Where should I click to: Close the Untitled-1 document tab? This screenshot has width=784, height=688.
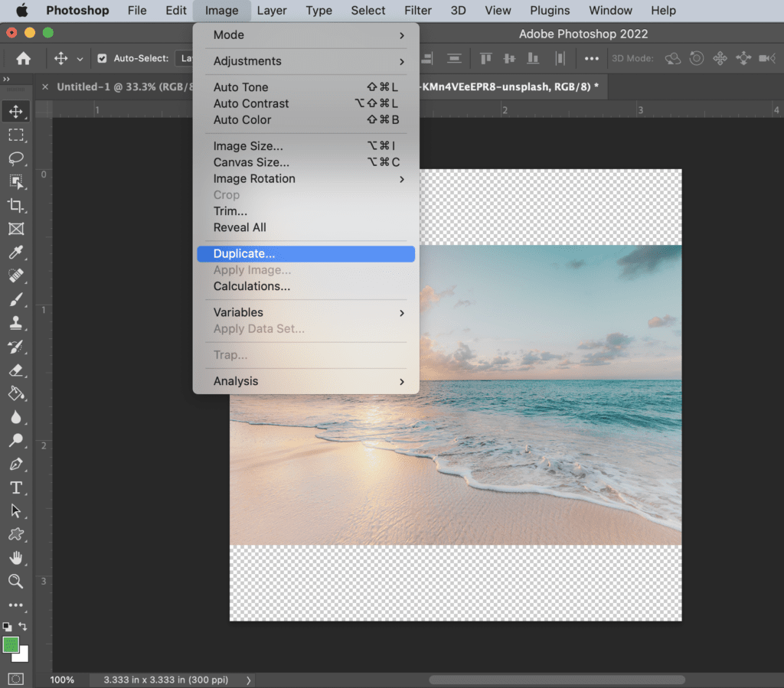click(x=45, y=87)
